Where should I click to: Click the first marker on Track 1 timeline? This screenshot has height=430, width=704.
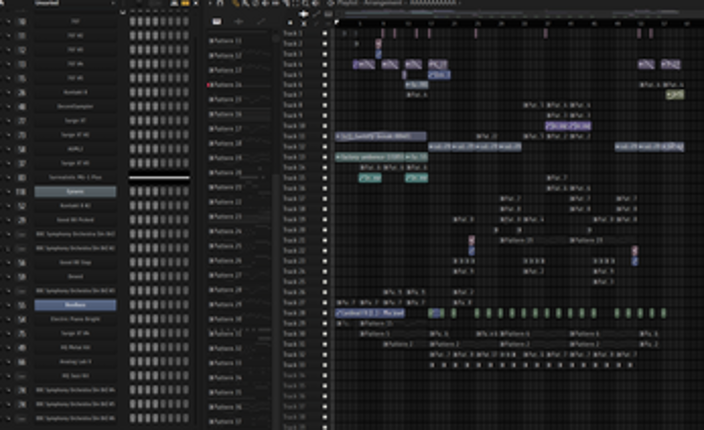point(383,33)
